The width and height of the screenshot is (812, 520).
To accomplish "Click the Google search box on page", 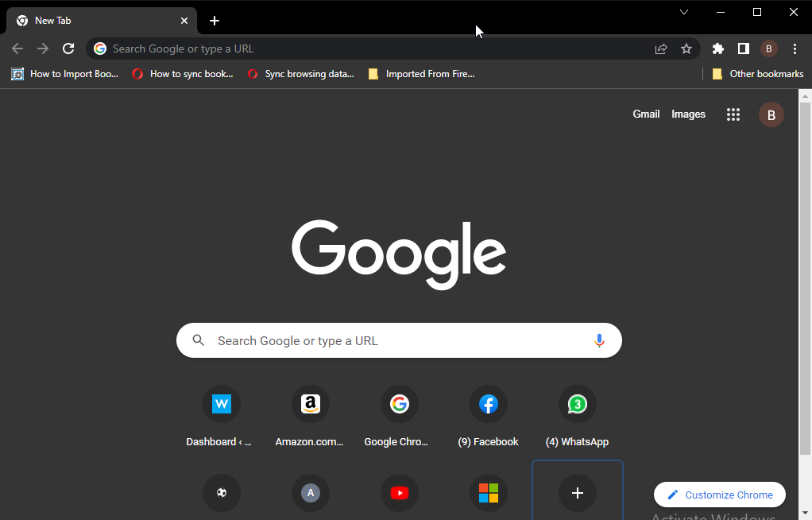I will [x=399, y=340].
